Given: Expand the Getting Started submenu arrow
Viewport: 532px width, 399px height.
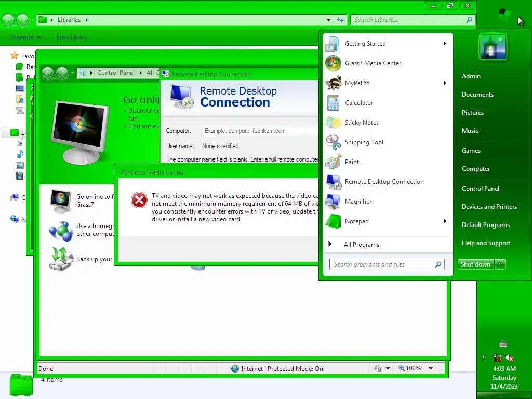Looking at the screenshot, I should coord(445,44).
